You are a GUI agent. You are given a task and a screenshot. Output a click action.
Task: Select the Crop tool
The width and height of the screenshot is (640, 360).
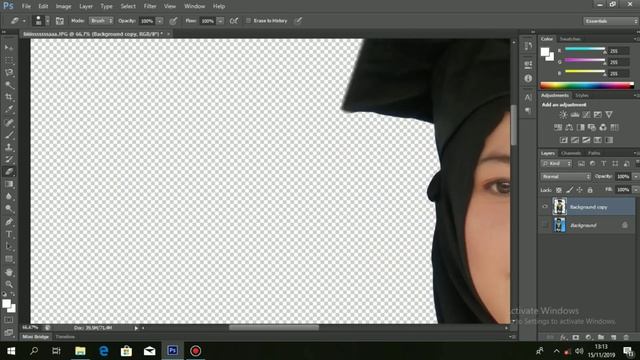coord(9,97)
